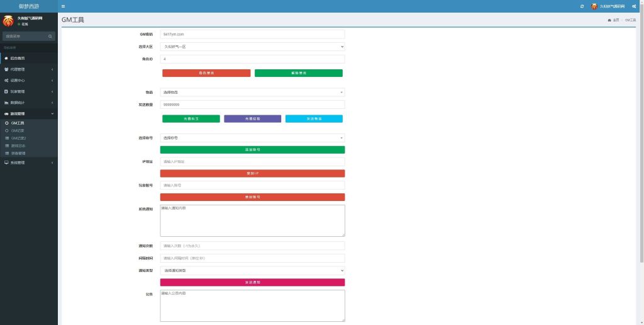Expand the 数据统计 sidebar section
Screen dimensions: 644x325
point(28,103)
